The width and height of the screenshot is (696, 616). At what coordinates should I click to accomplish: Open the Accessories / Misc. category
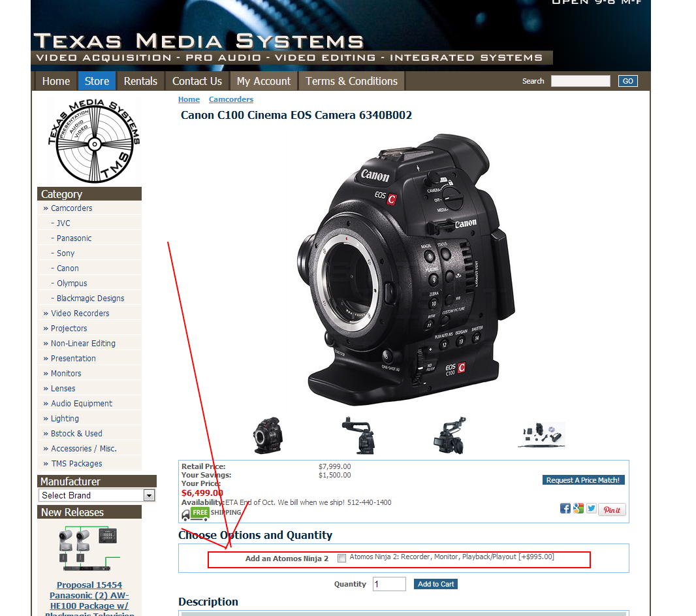(84, 449)
